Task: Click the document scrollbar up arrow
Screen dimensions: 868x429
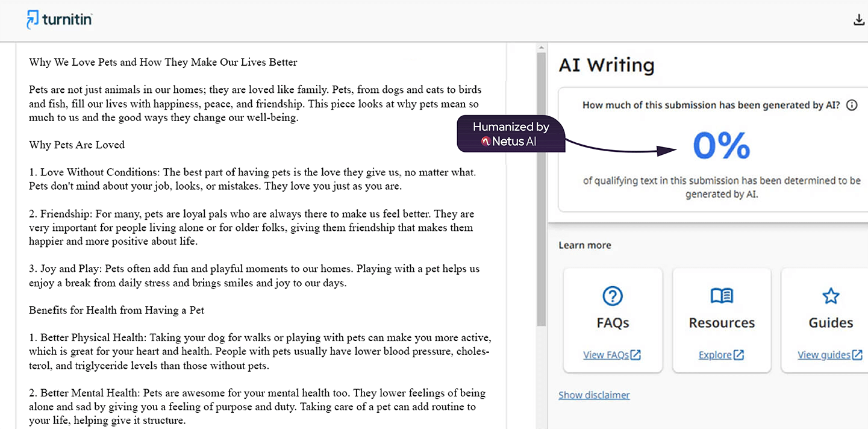Action: tap(541, 48)
